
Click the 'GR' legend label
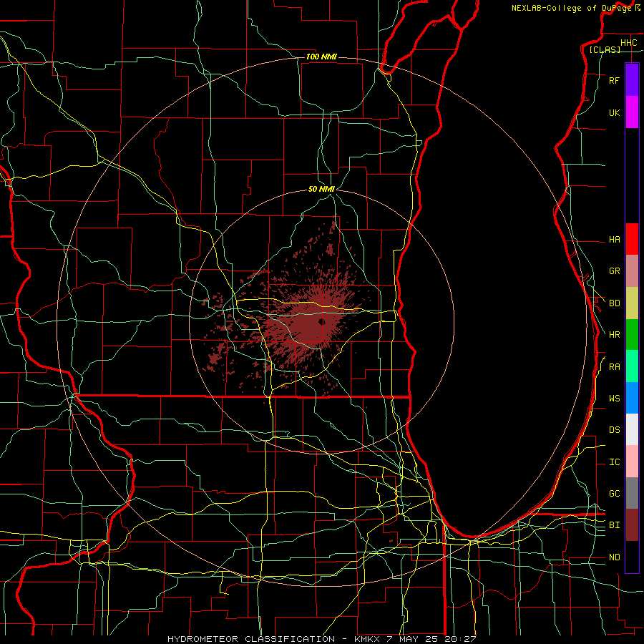point(614,271)
